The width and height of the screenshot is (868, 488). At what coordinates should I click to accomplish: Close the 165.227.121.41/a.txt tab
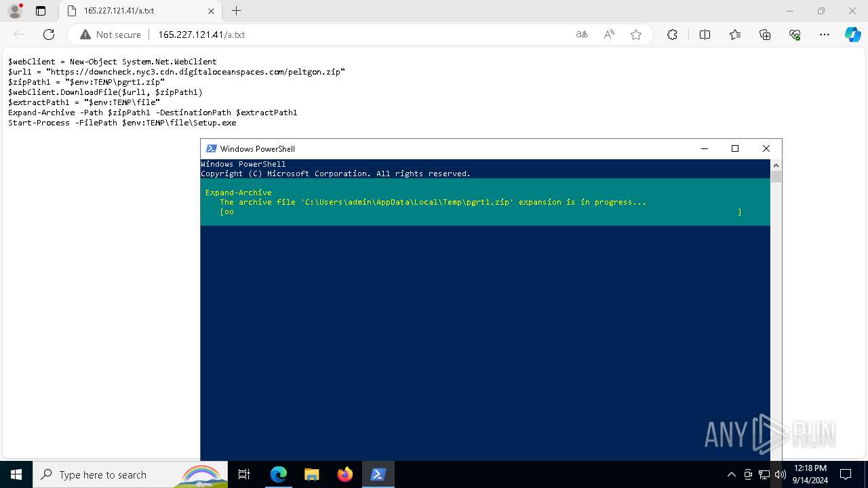coord(211,11)
